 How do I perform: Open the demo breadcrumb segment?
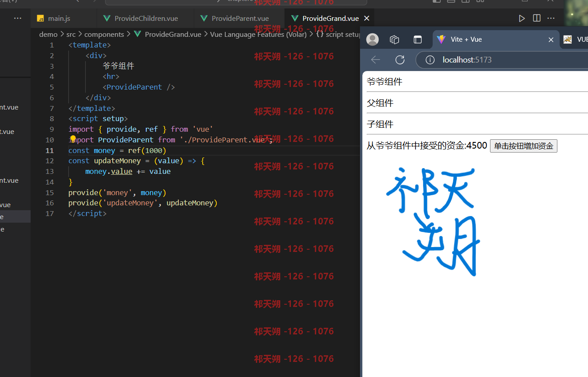[48, 34]
